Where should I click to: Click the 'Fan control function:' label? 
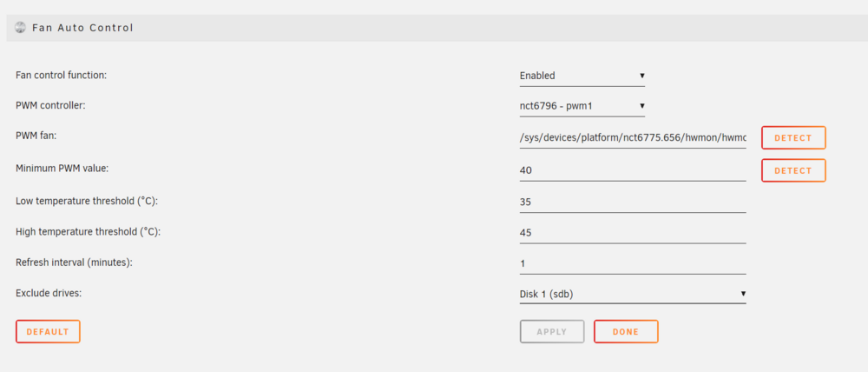click(x=61, y=75)
